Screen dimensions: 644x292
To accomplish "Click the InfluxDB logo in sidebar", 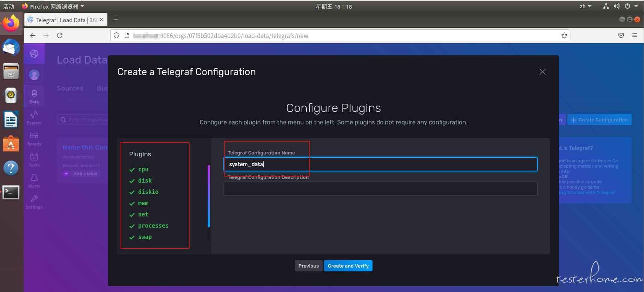I will tap(34, 54).
